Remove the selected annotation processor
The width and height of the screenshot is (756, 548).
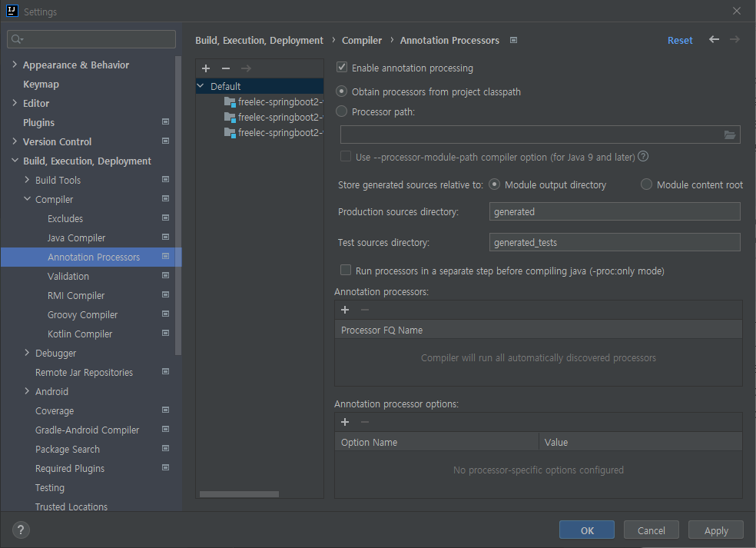point(365,310)
